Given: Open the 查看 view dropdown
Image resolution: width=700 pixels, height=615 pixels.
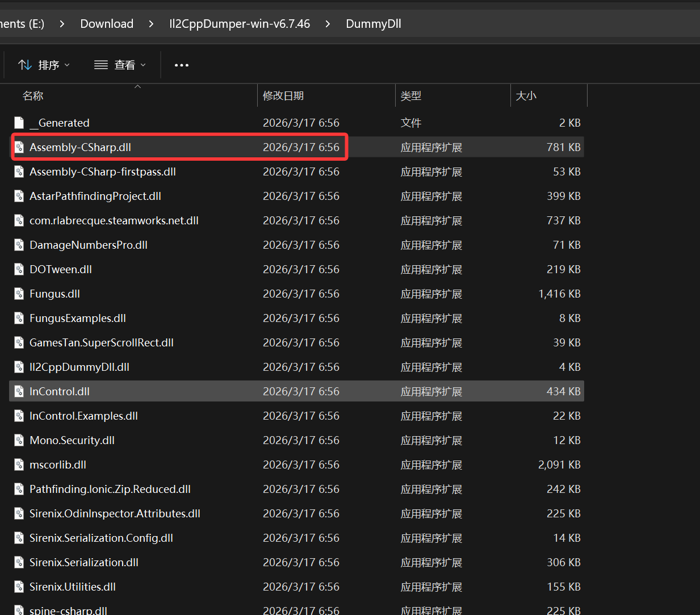Looking at the screenshot, I should (x=120, y=65).
